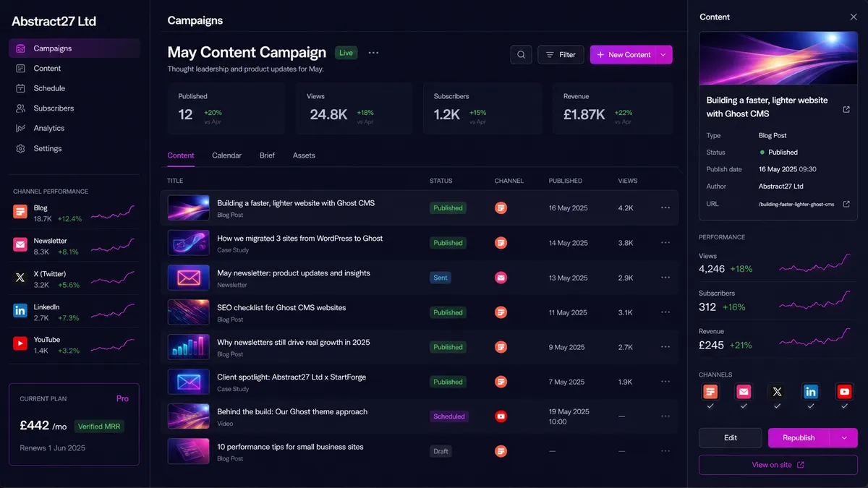The image size is (868, 488).
Task: Click the blog channel icon in the 10 performance tips row
Action: 501,451
